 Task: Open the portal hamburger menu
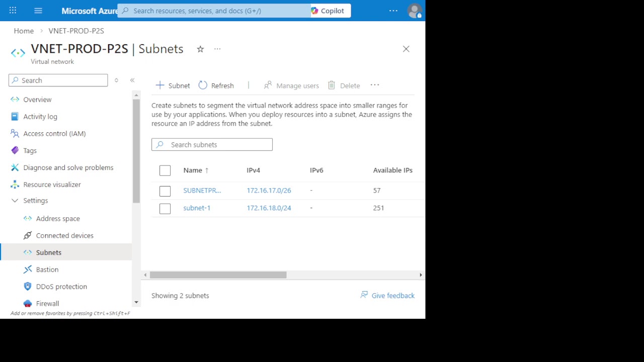tap(38, 11)
